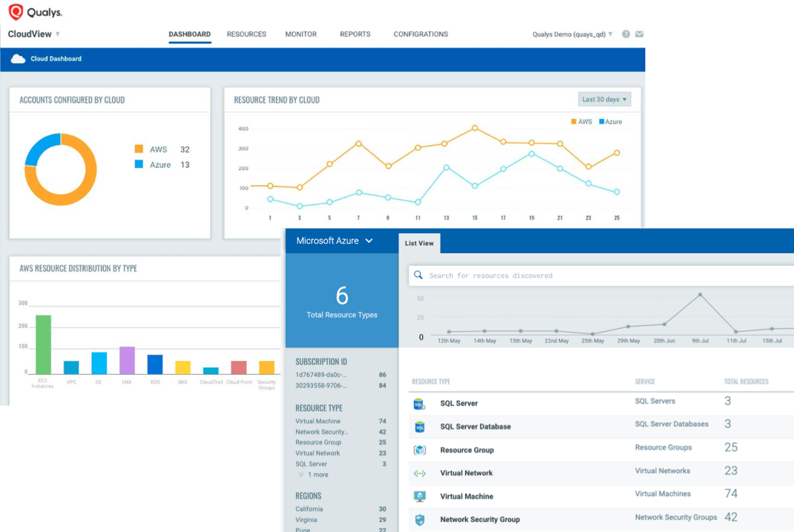Open the Microsoft Azure provider dropdown

click(x=335, y=241)
